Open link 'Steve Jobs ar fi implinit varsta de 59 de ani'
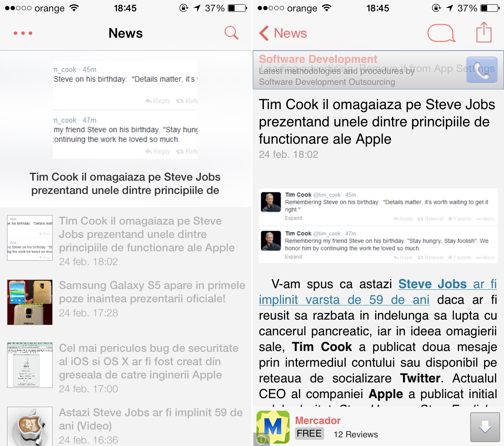 click(x=378, y=292)
